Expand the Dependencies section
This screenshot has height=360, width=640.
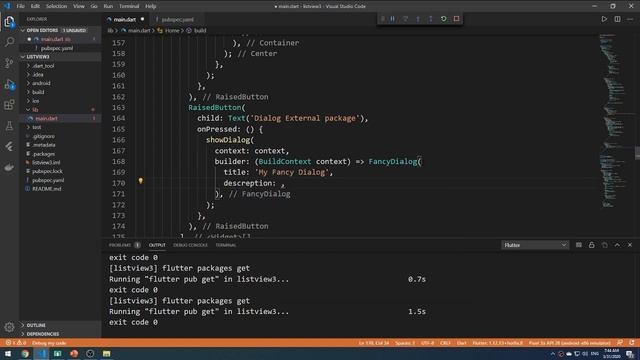[x=60, y=334]
